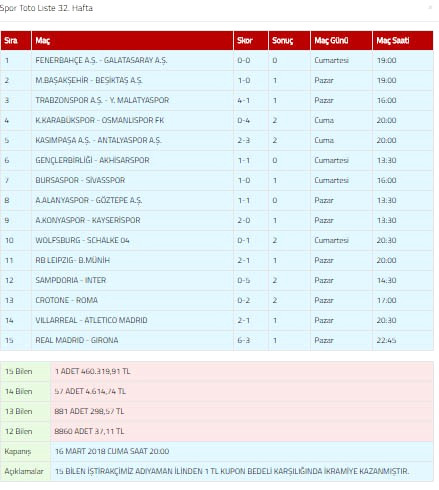The width and height of the screenshot is (439, 490).
Task: Click score 0-2 in Crotone row
Action: 244,300
